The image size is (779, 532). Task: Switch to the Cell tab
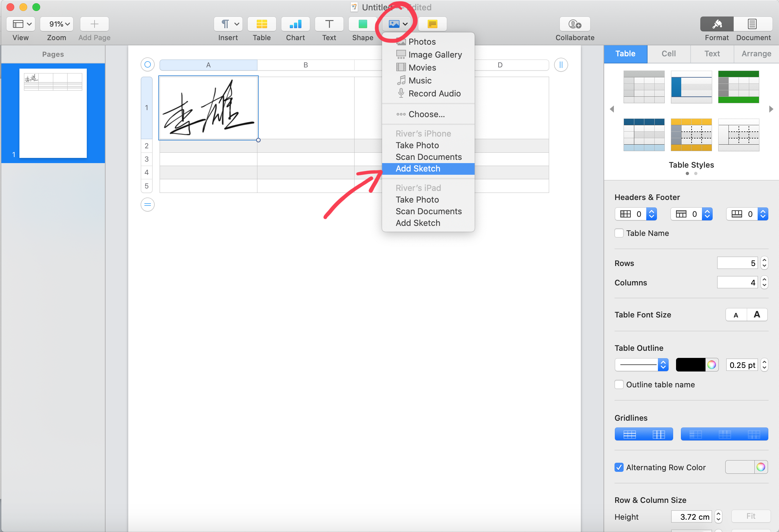[668, 54]
